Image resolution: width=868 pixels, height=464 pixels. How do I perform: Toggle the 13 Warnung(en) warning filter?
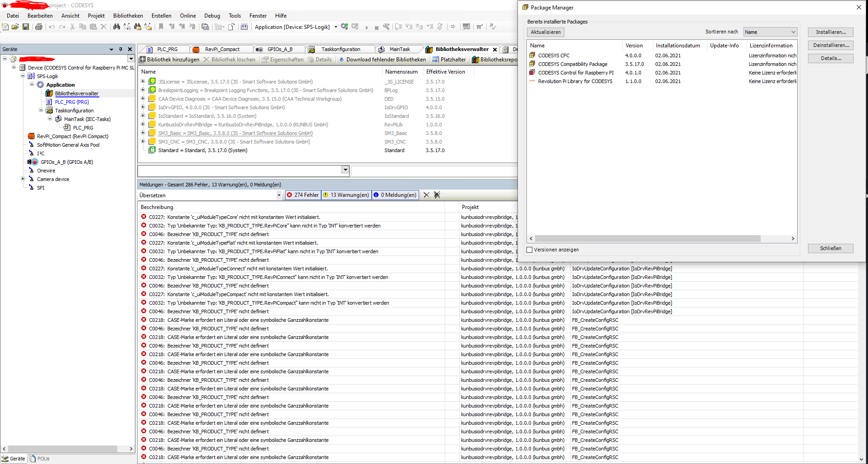pos(346,195)
